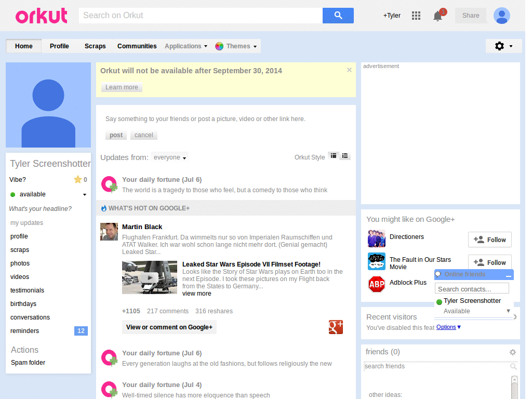Open conversations in the left sidebar
The height and width of the screenshot is (399, 532).
(30, 317)
